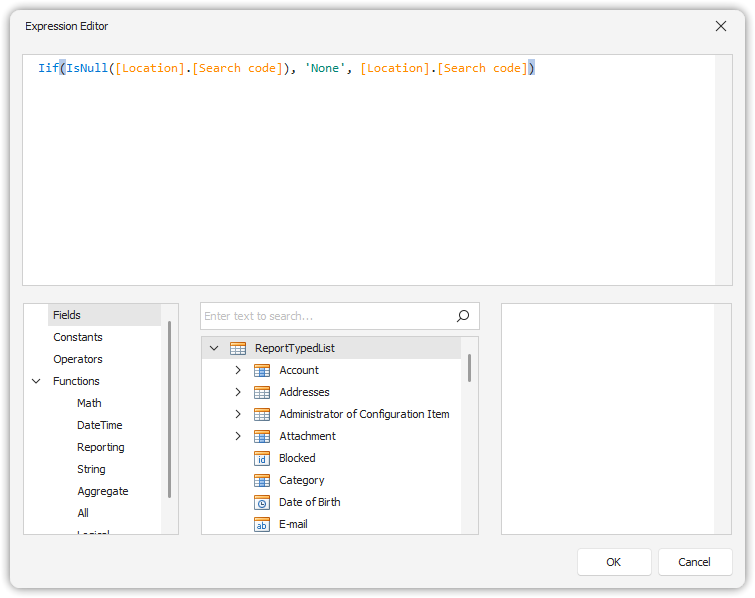Click the Blocked field id icon
The image size is (755, 598).
[262, 458]
